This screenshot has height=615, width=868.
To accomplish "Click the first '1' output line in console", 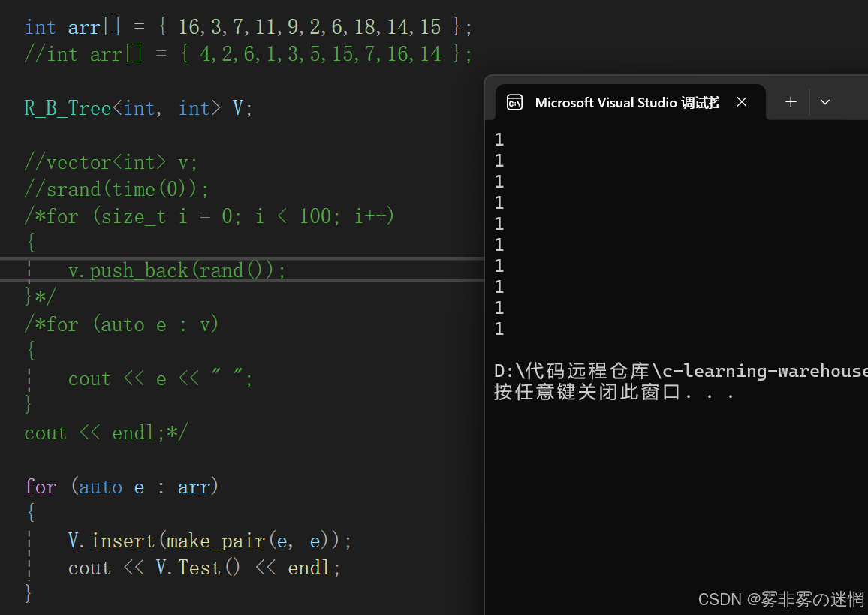I will [x=499, y=140].
